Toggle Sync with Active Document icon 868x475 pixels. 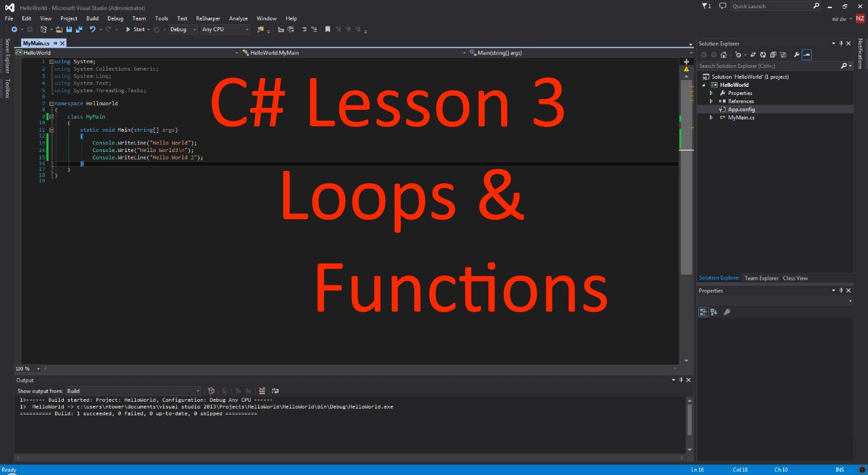[x=753, y=54]
